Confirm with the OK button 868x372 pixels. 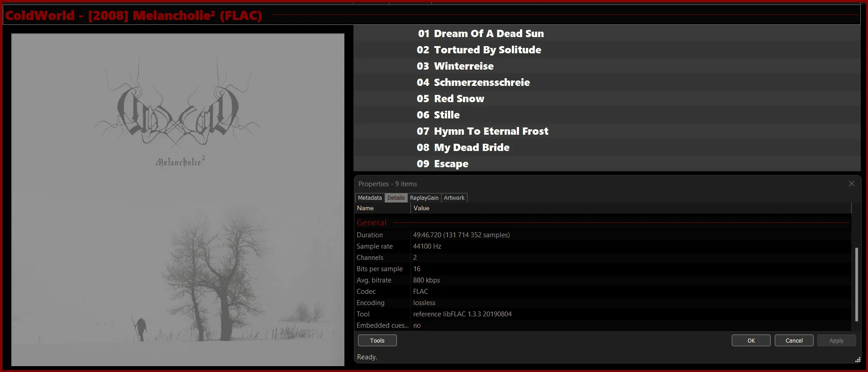click(x=751, y=340)
